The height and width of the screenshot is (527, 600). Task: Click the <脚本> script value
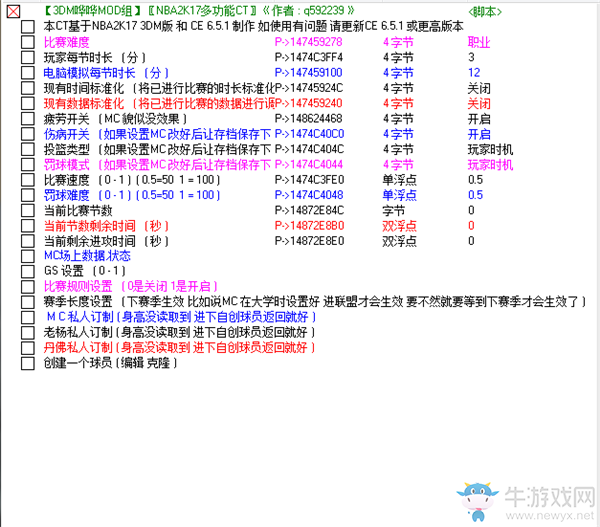pyautogui.click(x=485, y=12)
